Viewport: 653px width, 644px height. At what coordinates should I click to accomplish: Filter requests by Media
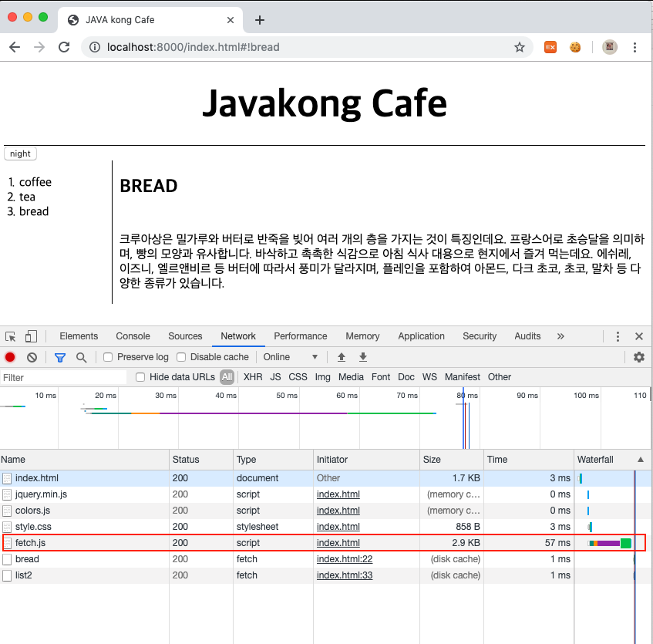(351, 377)
